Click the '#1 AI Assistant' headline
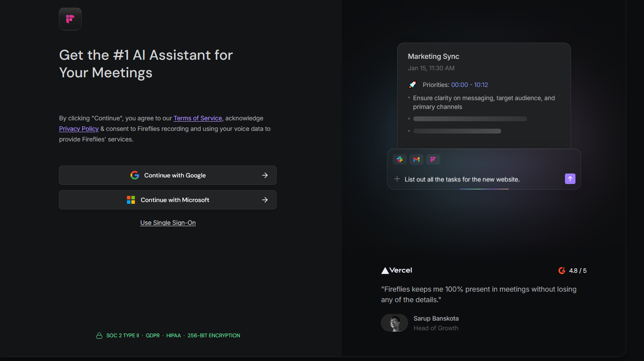Screen dimensions: 644x361 146,64
